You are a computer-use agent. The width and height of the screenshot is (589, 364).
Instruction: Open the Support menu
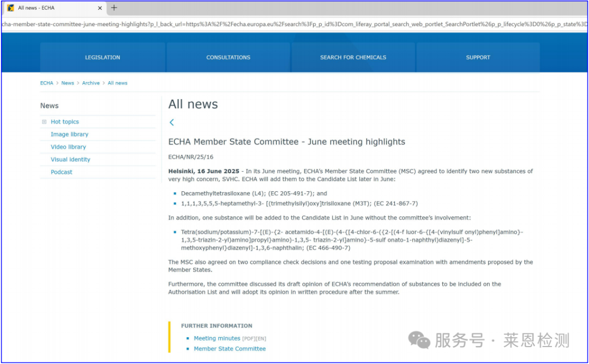tap(478, 57)
